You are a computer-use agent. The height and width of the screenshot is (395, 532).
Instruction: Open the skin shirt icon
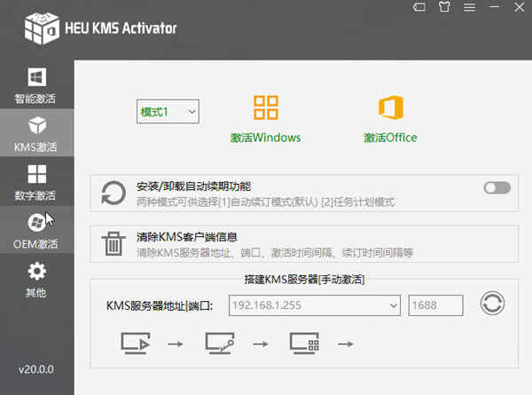coord(444,7)
